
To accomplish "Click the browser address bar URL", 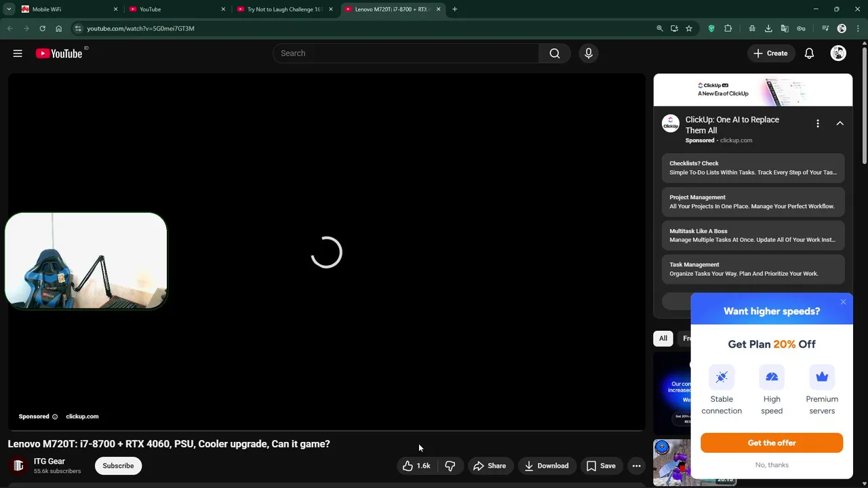I will pyautogui.click(x=140, y=28).
